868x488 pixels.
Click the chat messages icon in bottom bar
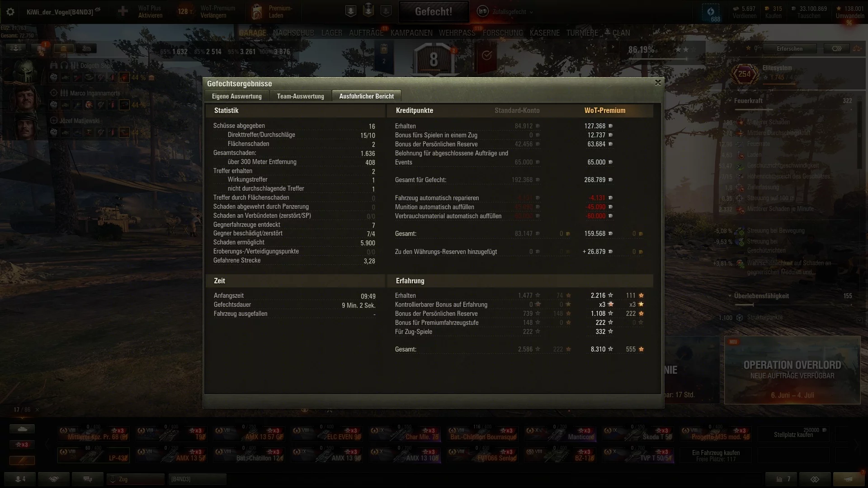click(88, 479)
